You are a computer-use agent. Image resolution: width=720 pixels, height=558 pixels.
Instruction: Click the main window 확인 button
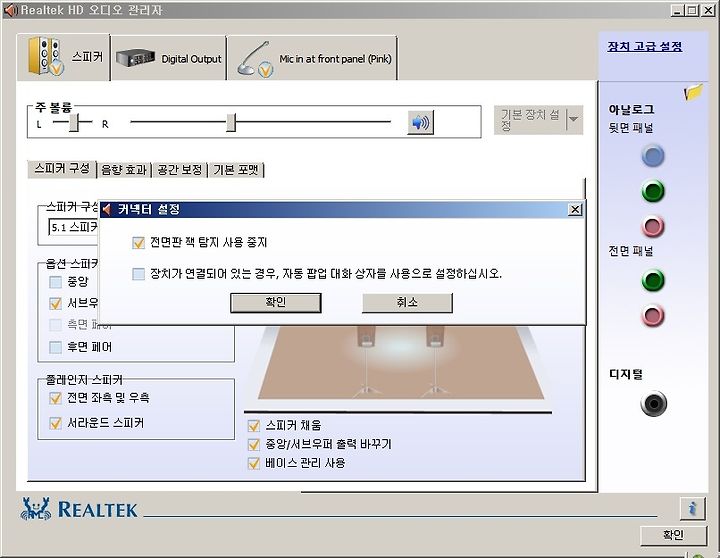point(673,535)
